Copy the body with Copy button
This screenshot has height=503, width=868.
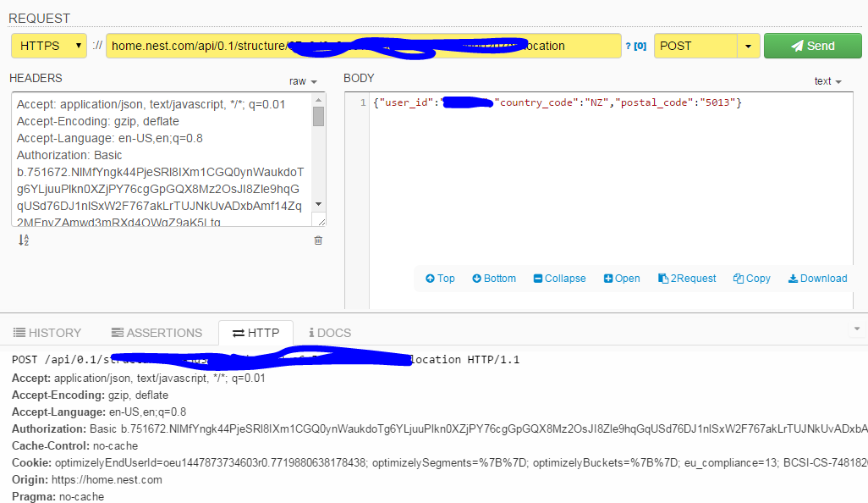coord(752,278)
